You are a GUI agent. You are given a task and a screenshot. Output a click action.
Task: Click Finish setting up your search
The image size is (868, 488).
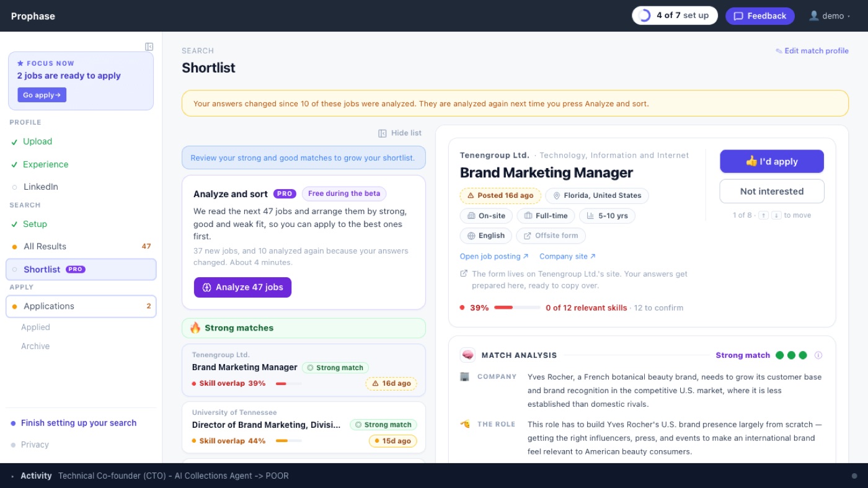tap(79, 423)
